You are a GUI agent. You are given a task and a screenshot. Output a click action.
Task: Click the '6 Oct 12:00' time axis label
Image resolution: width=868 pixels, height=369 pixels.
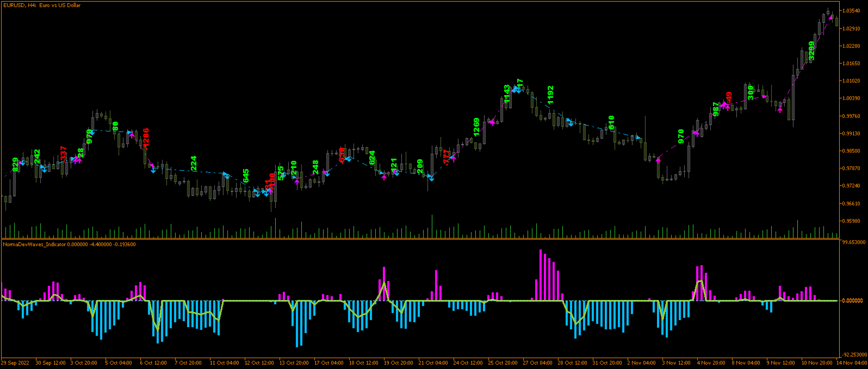(x=153, y=362)
